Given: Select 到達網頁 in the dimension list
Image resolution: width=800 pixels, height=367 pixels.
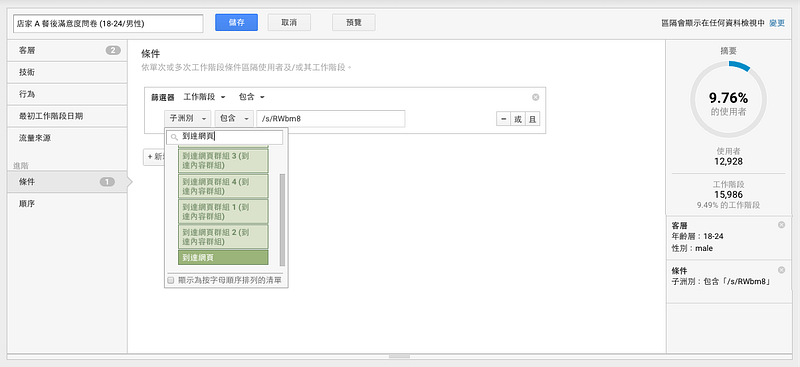Looking at the screenshot, I should pos(223,258).
